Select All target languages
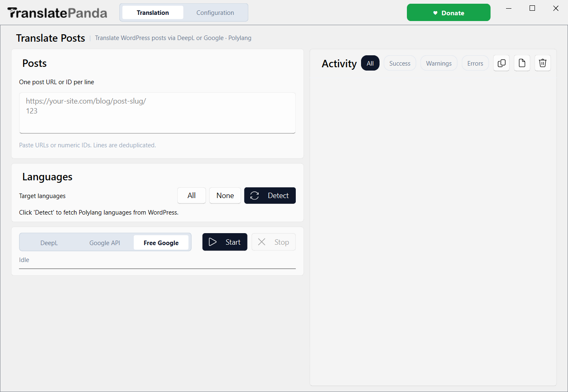The height and width of the screenshot is (392, 568). point(192,196)
